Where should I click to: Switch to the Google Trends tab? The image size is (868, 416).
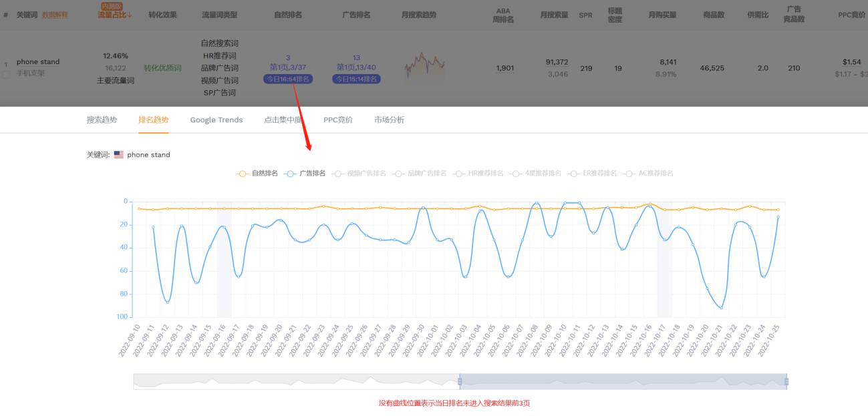click(x=216, y=120)
